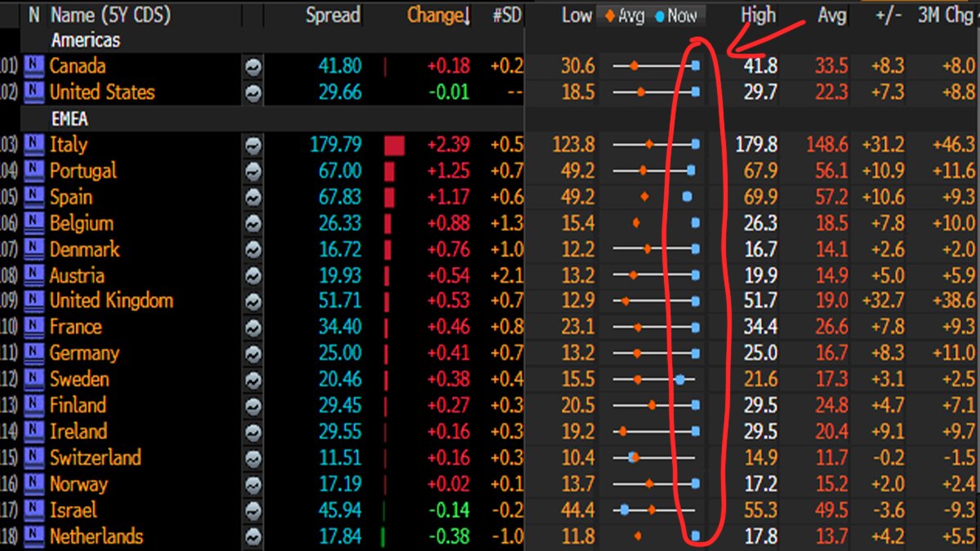
Task: Select the Denmark country name
Action: pyautogui.click(x=84, y=249)
